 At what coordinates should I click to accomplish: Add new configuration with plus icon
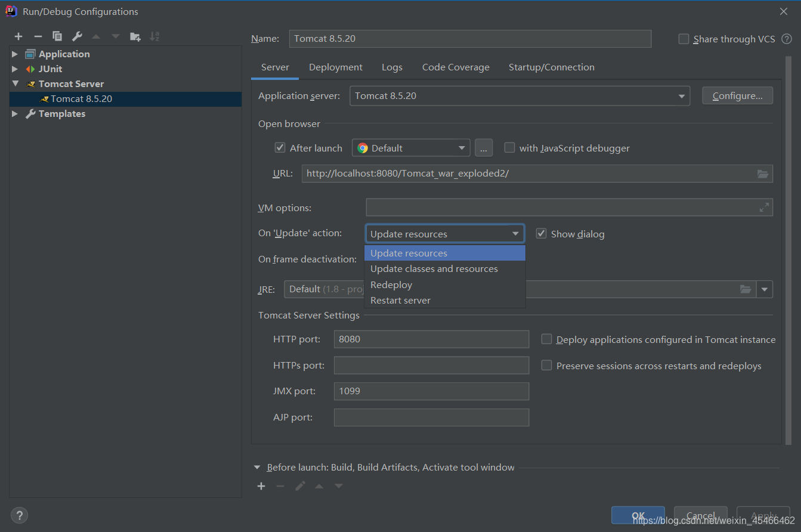tap(18, 36)
